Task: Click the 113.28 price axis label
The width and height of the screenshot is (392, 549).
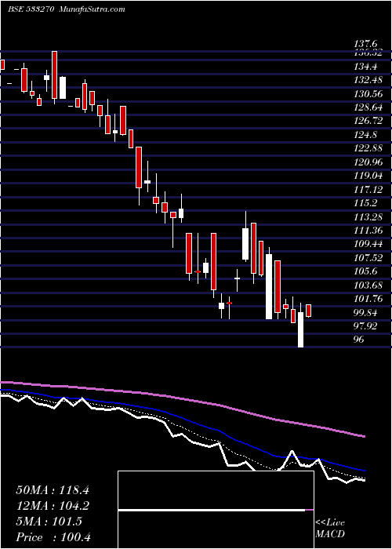Action: (368, 216)
